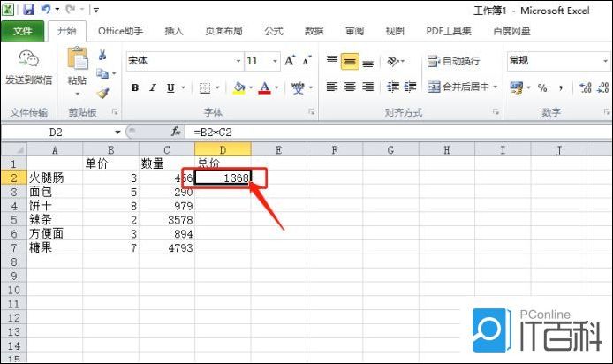Switch to the 公式 tab

pos(273,31)
